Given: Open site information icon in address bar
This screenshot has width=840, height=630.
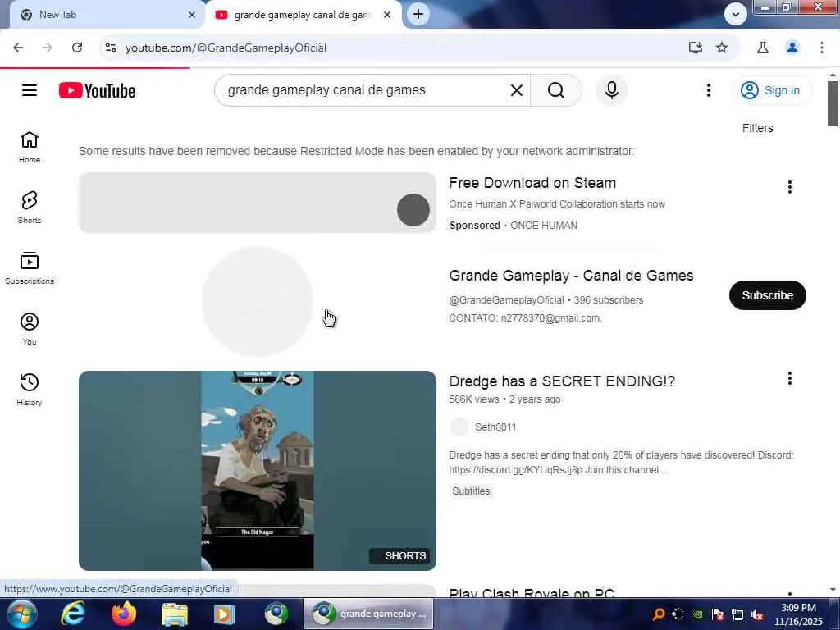Looking at the screenshot, I should click(111, 48).
